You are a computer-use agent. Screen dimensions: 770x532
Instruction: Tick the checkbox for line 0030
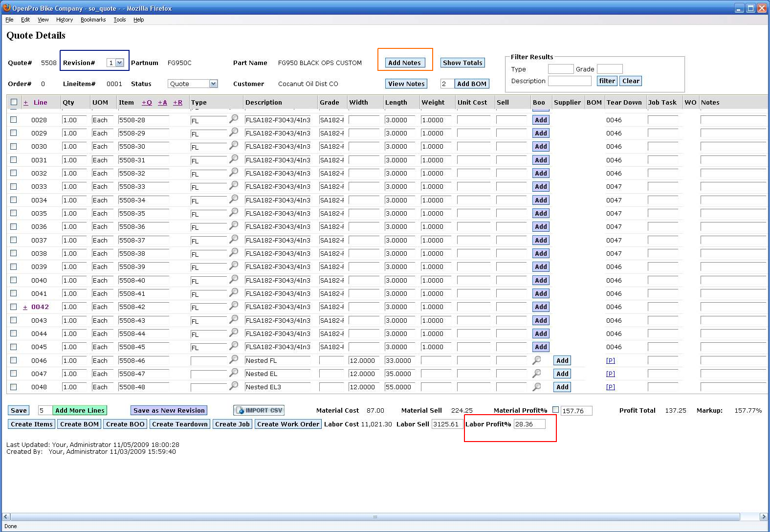point(14,146)
